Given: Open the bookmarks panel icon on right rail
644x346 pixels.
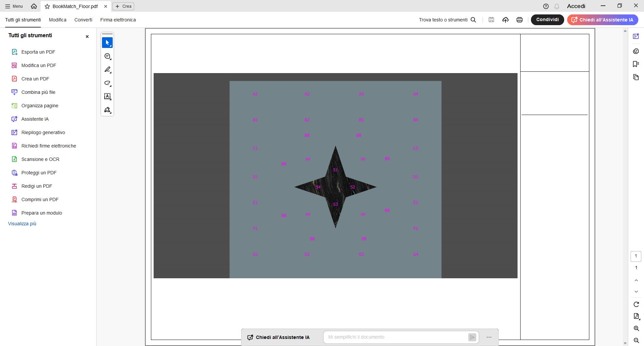Looking at the screenshot, I should click(636, 64).
